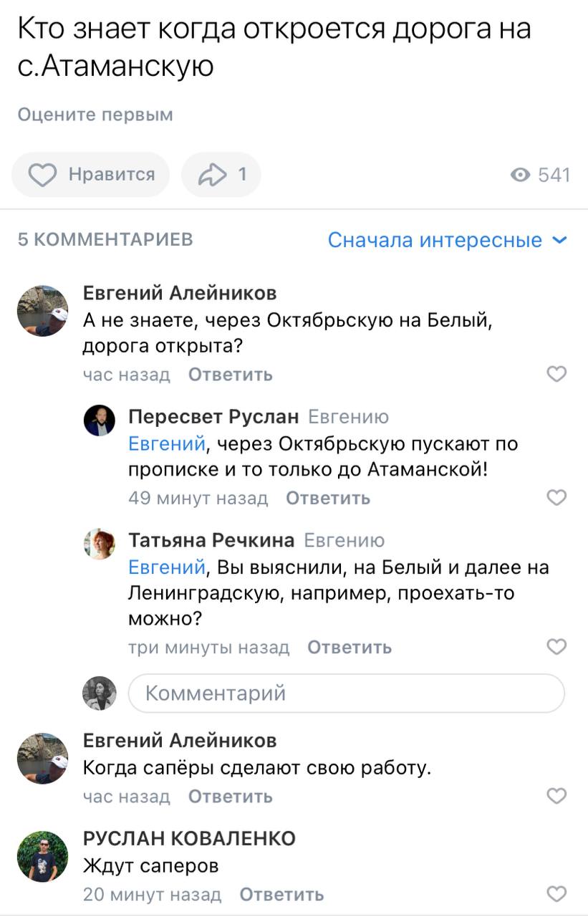Like РУСЛАН КОВАЛЕНКО's comment Ждут саперов
This screenshot has width=588, height=917.
click(x=556, y=893)
